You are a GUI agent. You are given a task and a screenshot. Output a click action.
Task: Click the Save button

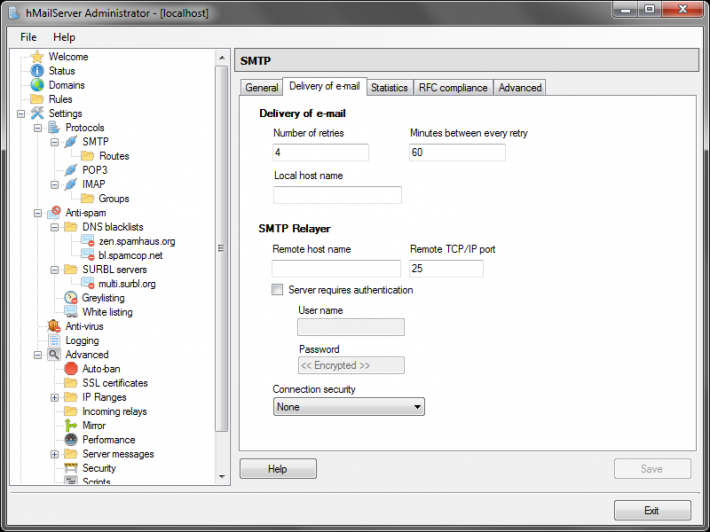pyautogui.click(x=652, y=469)
